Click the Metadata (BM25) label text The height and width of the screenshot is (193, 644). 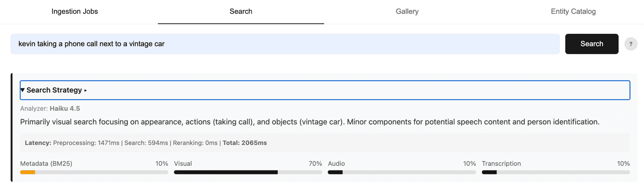tap(46, 164)
